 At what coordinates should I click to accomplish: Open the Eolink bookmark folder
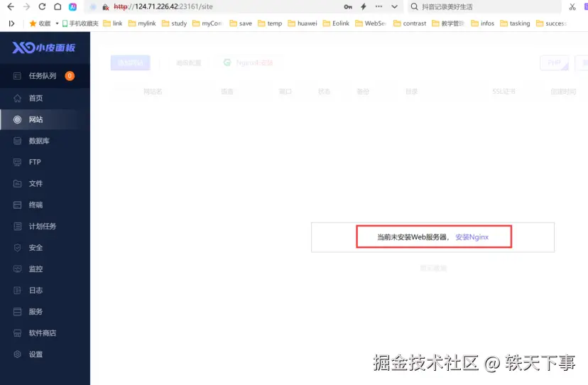coord(336,23)
